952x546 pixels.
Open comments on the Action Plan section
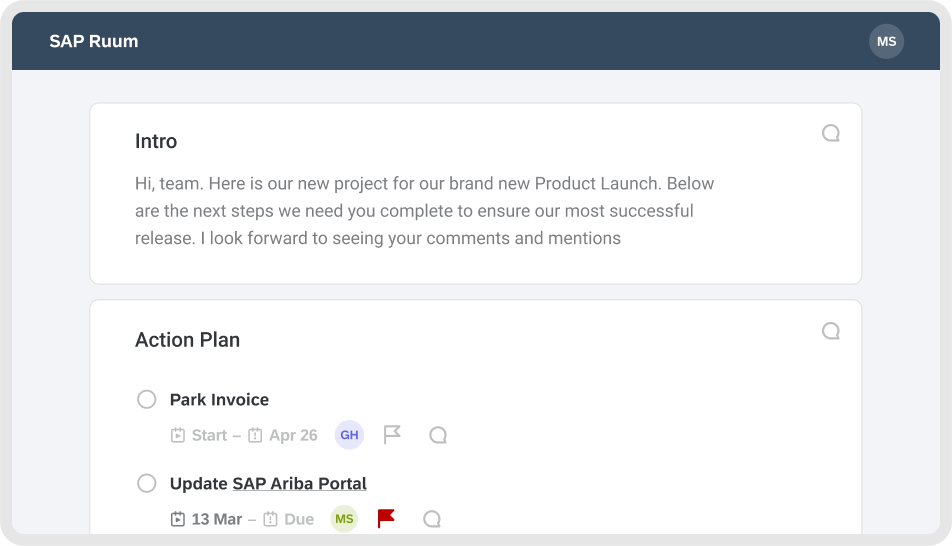pos(830,331)
